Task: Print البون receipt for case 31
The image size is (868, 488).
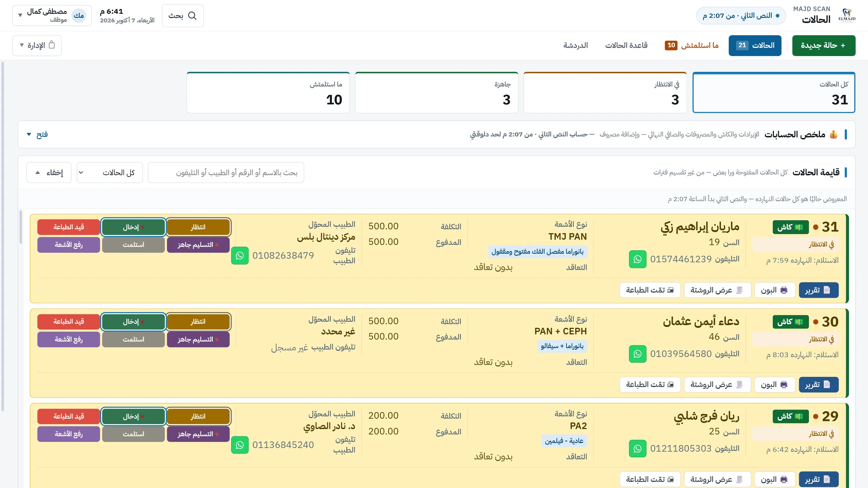Action: pos(775,290)
